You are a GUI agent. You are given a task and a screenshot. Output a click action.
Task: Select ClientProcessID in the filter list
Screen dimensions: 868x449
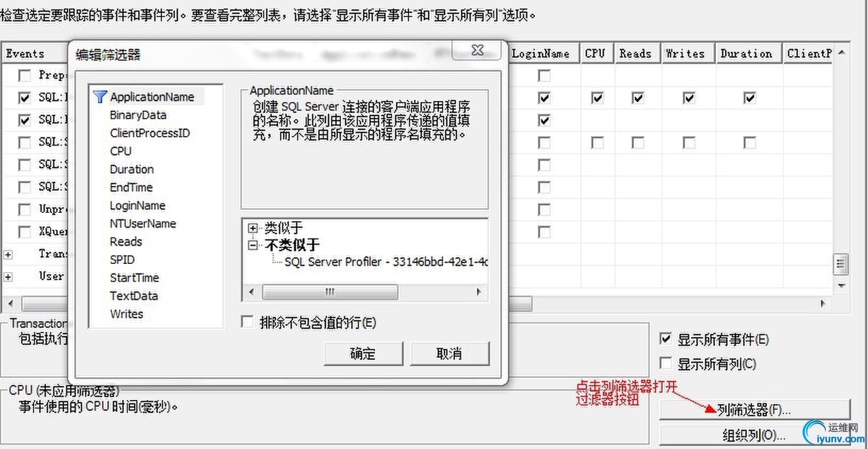150,133
